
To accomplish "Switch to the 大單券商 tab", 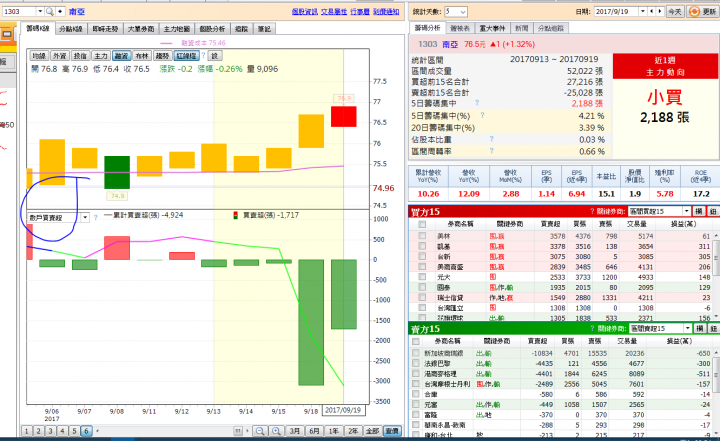I will click(141, 29).
